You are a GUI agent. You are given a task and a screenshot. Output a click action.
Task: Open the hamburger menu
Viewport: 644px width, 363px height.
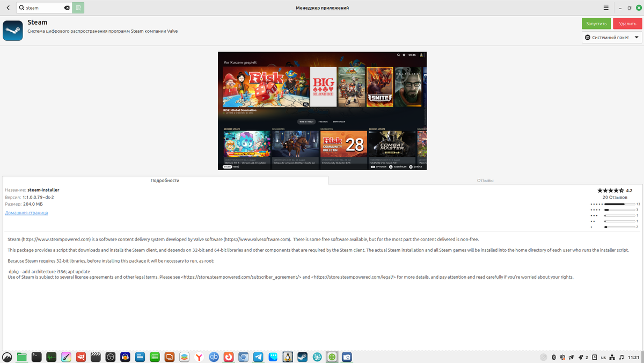[x=606, y=8]
